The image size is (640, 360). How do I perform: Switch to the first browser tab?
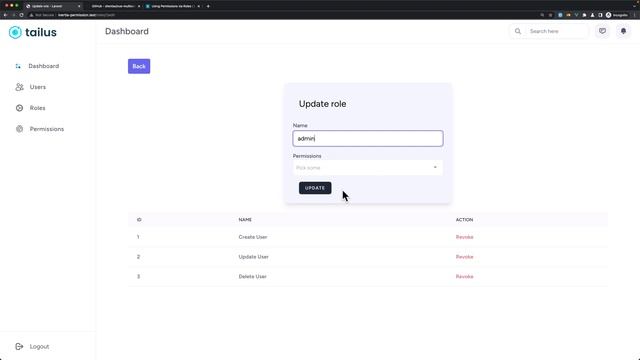point(52,6)
